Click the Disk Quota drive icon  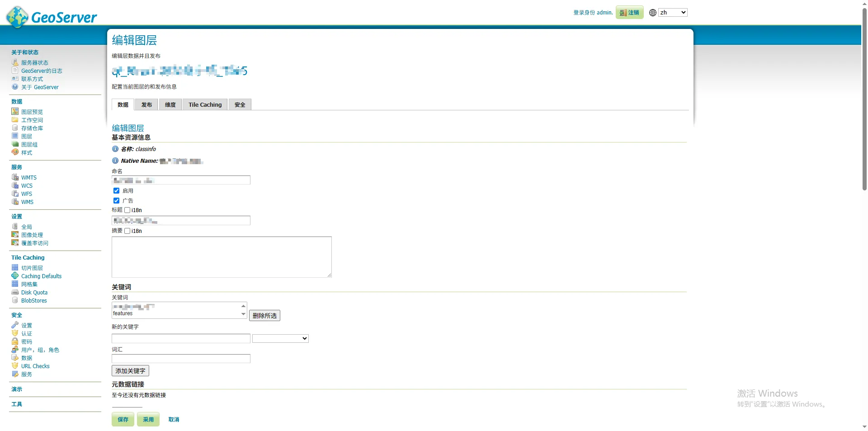pos(15,292)
